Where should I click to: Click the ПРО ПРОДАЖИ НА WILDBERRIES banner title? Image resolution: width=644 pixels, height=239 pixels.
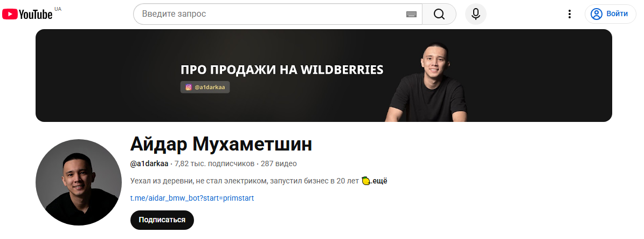[282, 70]
